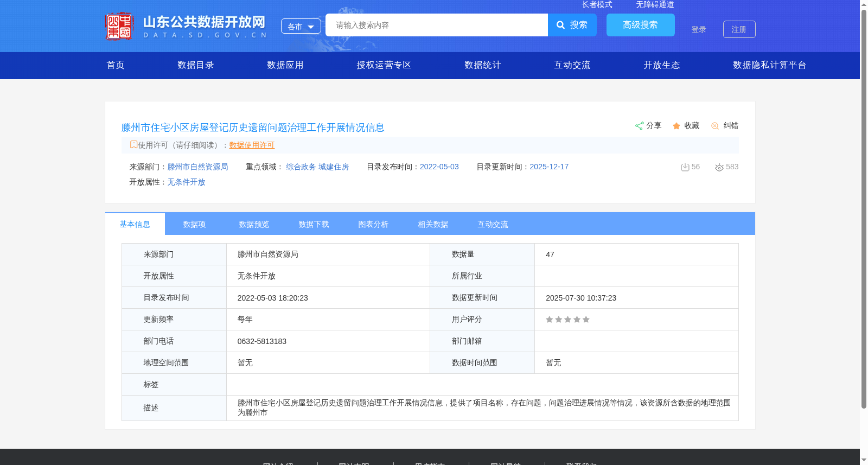Click the page vertical scrollbar
This screenshot has height=465, width=868.
[x=864, y=209]
